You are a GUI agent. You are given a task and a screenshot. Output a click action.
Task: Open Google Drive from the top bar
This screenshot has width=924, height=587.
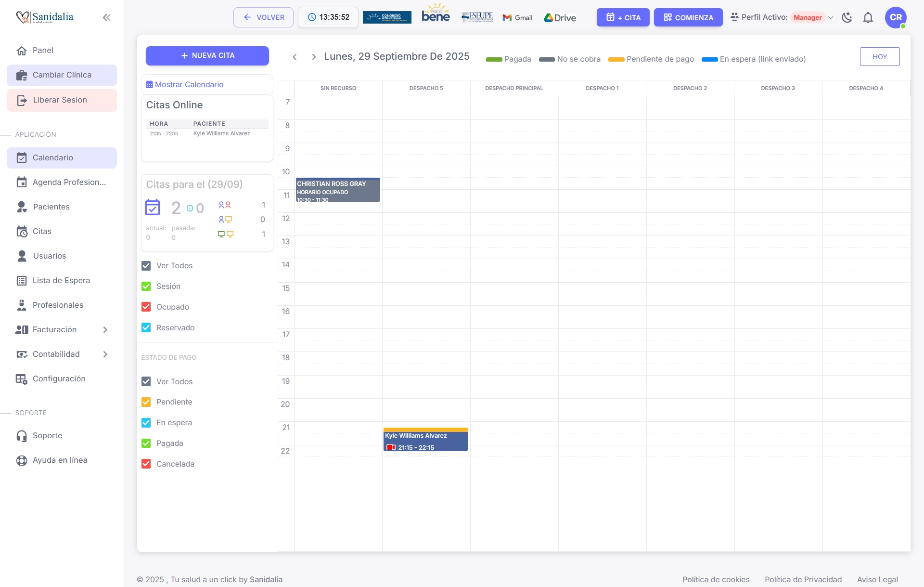coord(560,17)
